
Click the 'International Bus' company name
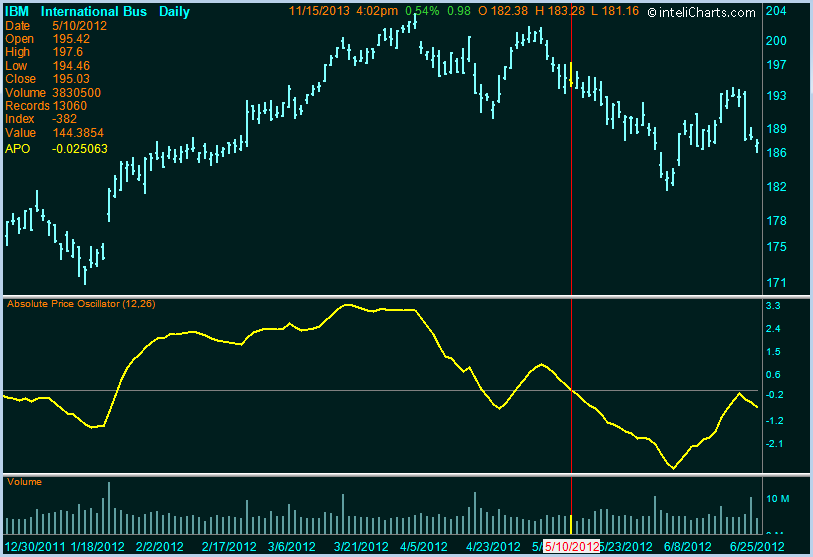[x=93, y=11]
